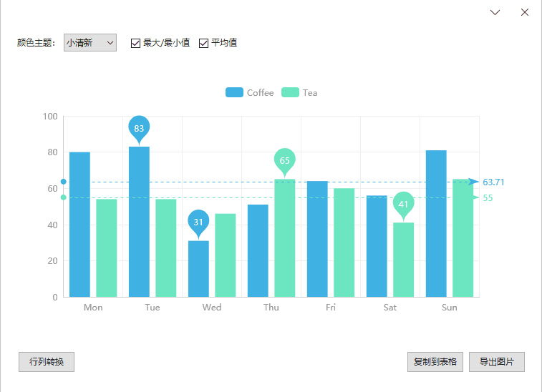Image resolution: width=542 pixels, height=392 pixels.
Task: Click the Fri axis label
Action: tap(331, 308)
